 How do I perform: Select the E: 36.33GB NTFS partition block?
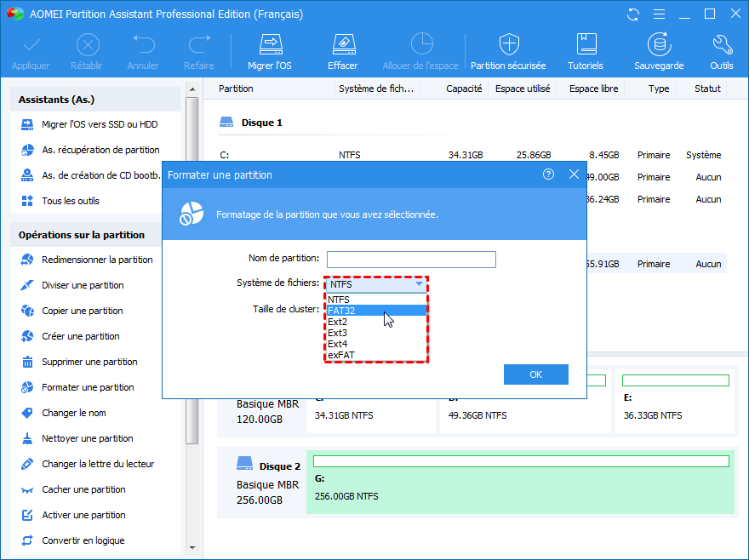(x=675, y=402)
